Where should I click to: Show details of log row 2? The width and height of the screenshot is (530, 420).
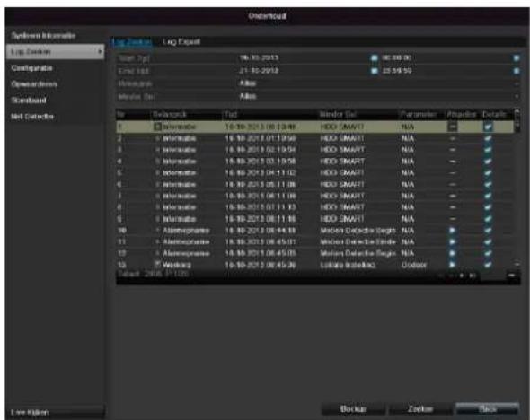click(488, 138)
